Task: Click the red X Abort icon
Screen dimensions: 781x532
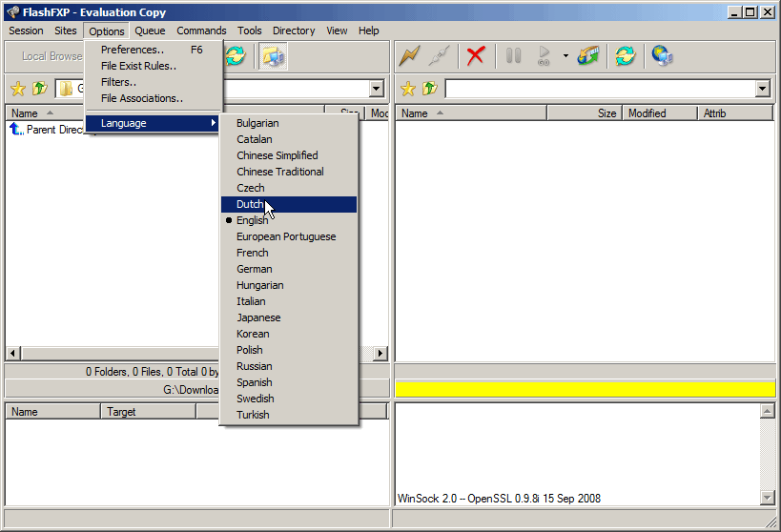Action: [x=476, y=56]
